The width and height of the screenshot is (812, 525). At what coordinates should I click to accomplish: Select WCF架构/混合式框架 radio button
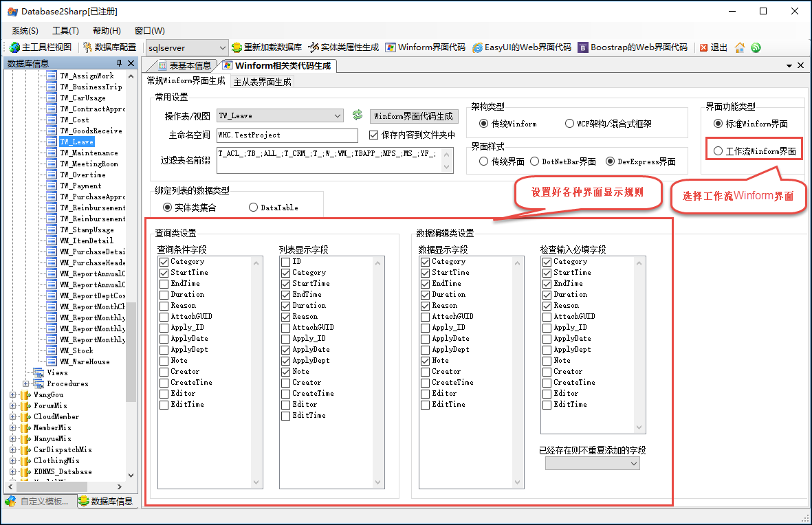(569, 124)
